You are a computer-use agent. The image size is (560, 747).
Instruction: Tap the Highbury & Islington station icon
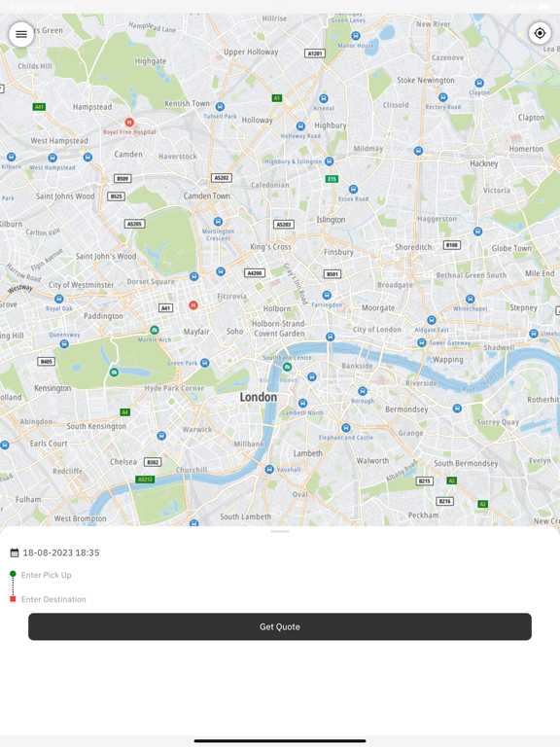329,161
